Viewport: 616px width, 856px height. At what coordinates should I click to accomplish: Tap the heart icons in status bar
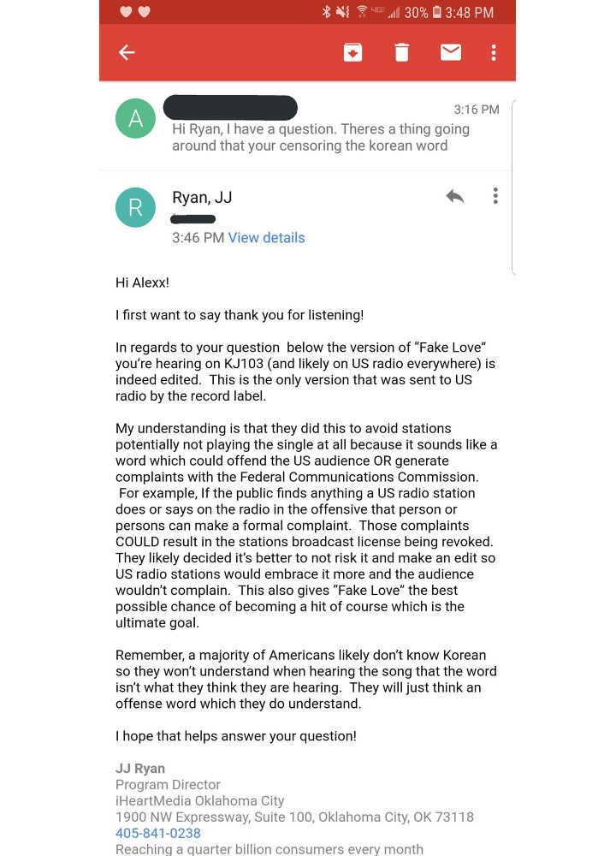point(135,11)
